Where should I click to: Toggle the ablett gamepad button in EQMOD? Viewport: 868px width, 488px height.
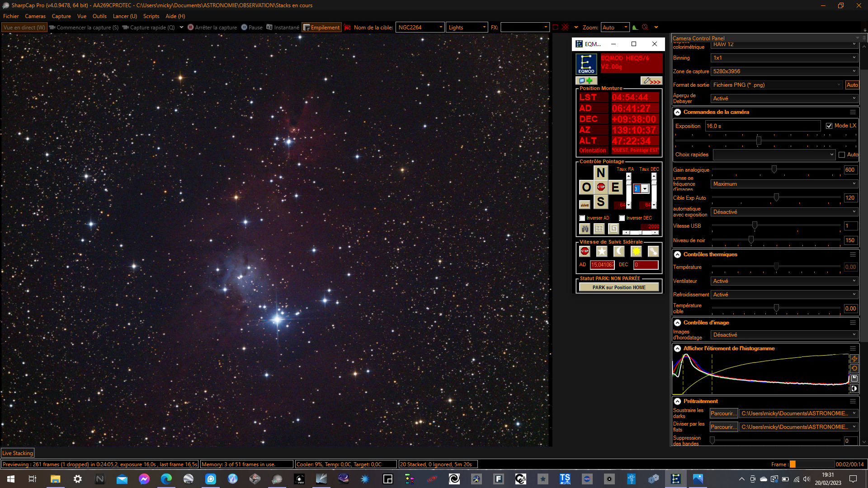(585, 205)
